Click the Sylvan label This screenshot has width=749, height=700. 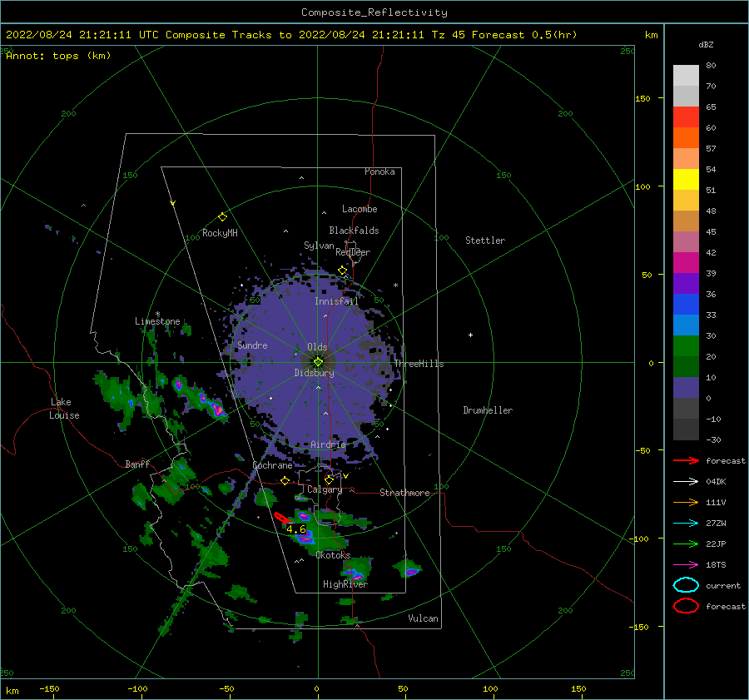coord(319,246)
